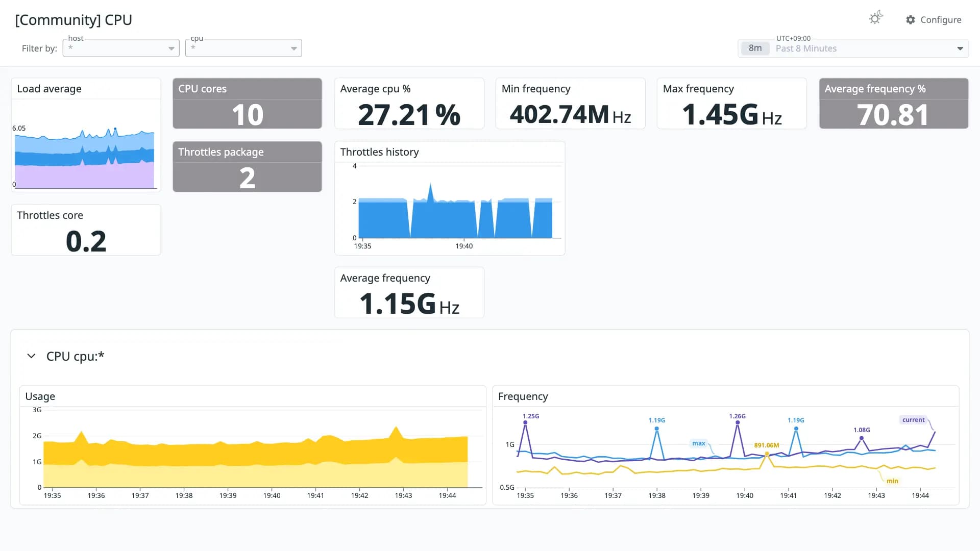Collapse the CPU cpu:* section chevron
This screenshot has height=551, width=980.
pyautogui.click(x=31, y=356)
